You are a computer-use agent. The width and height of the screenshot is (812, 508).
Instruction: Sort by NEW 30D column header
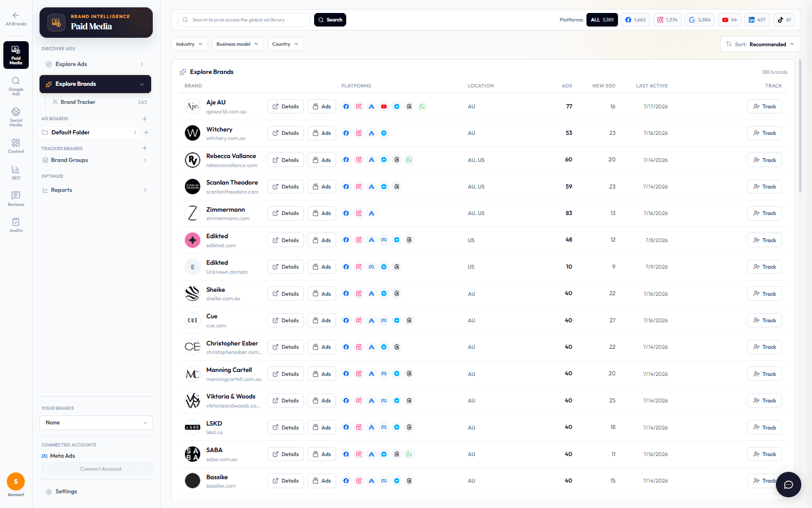click(603, 86)
